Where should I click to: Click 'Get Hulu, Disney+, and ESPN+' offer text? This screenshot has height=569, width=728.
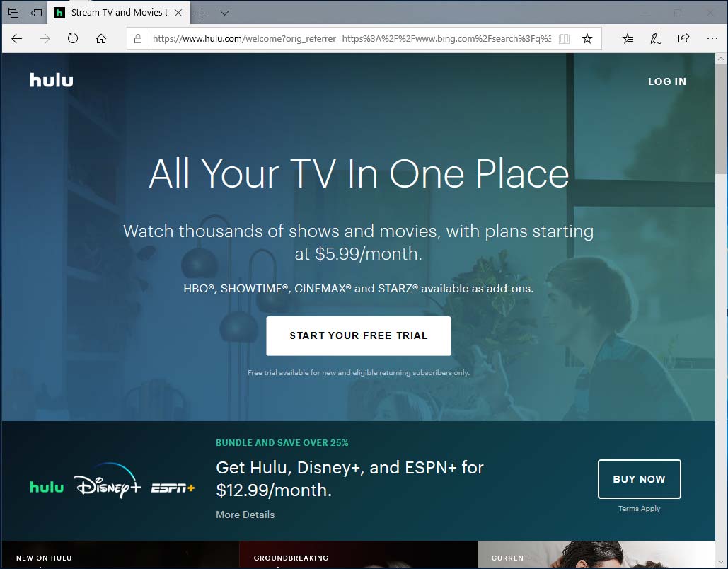tap(349, 478)
